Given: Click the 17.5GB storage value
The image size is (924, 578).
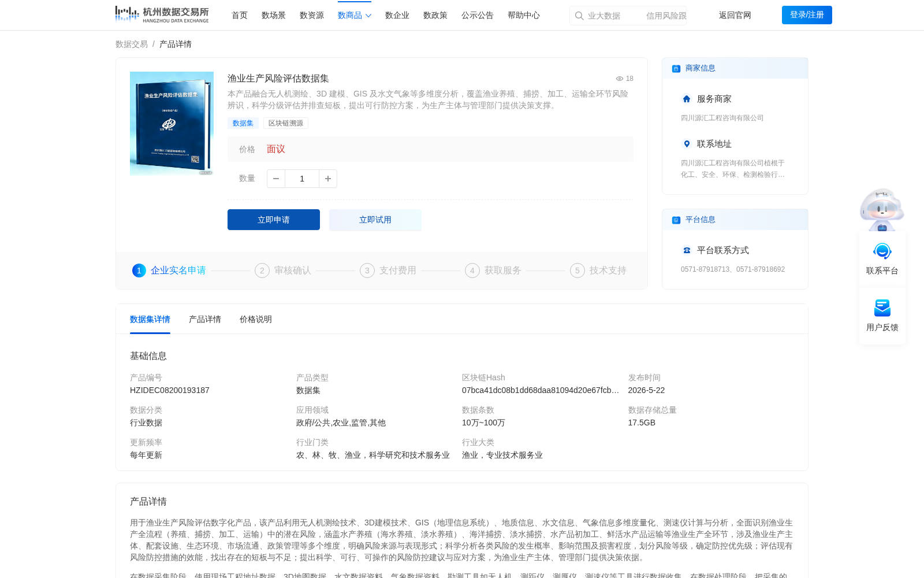Looking at the screenshot, I should tap(642, 423).
